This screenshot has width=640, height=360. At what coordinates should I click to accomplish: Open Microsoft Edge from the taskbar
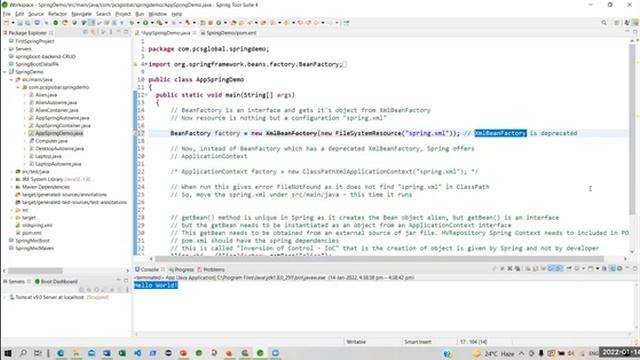(x=60, y=353)
